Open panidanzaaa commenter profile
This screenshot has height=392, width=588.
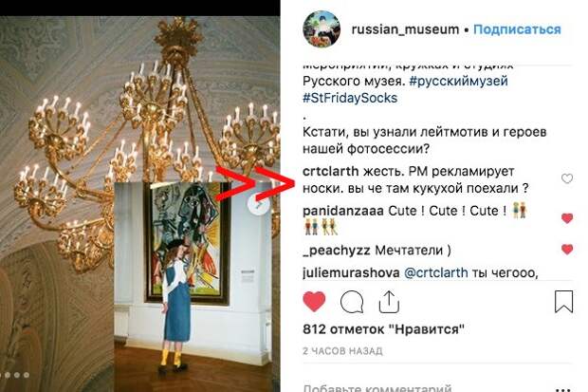[343, 211]
